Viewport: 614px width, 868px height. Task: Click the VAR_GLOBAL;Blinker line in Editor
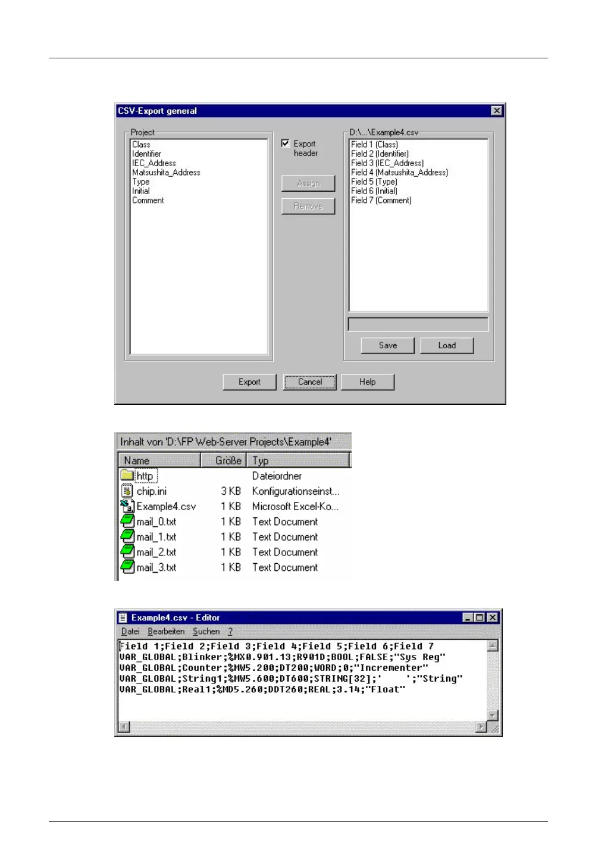click(282, 657)
